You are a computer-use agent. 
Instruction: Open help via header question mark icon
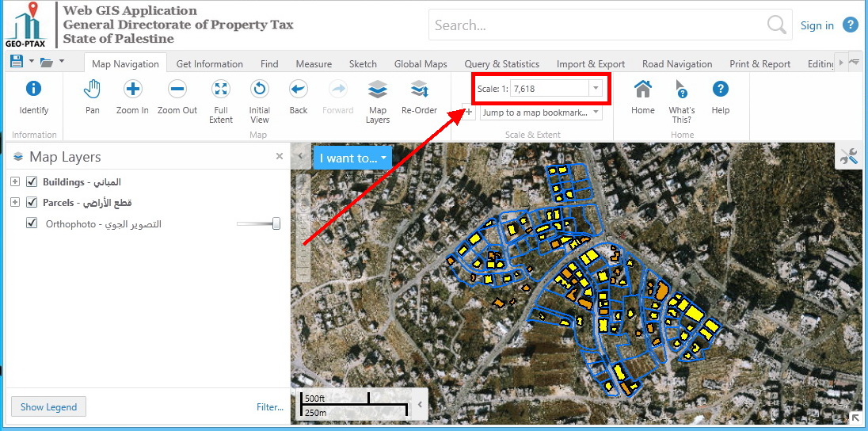pos(850,25)
